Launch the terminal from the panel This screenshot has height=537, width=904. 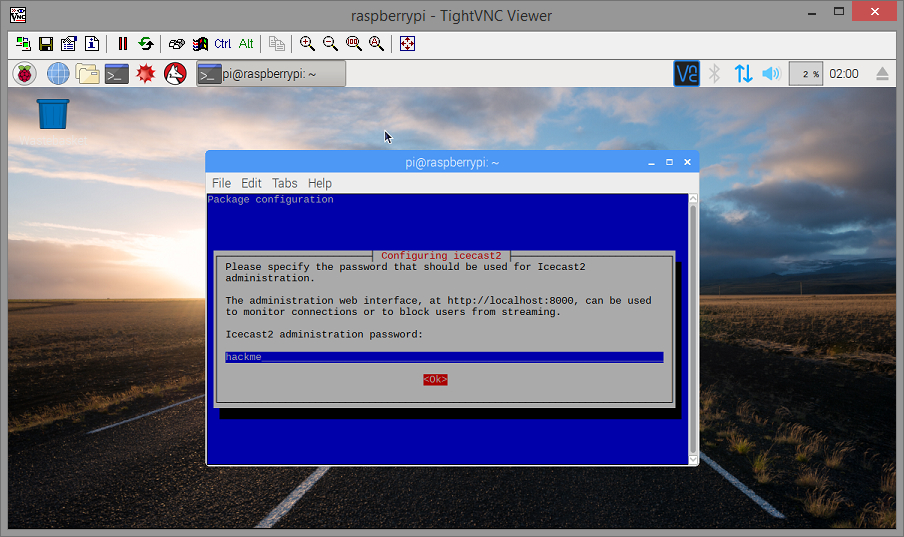[x=116, y=74]
